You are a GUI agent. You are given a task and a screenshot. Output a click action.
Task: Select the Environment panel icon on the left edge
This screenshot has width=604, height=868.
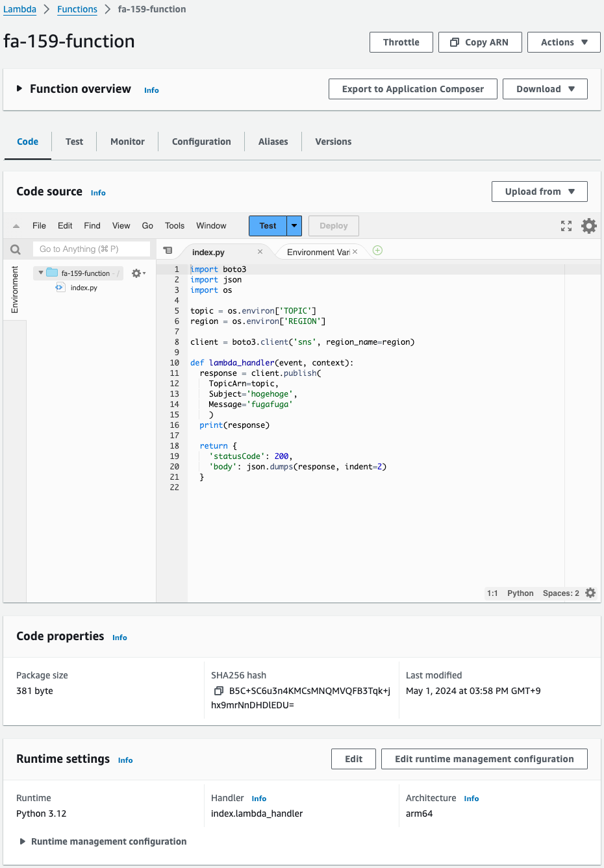(14, 290)
